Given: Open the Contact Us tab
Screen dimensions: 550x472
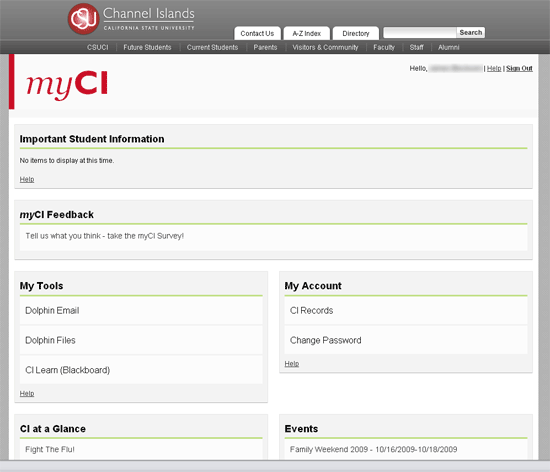Looking at the screenshot, I should [x=257, y=33].
